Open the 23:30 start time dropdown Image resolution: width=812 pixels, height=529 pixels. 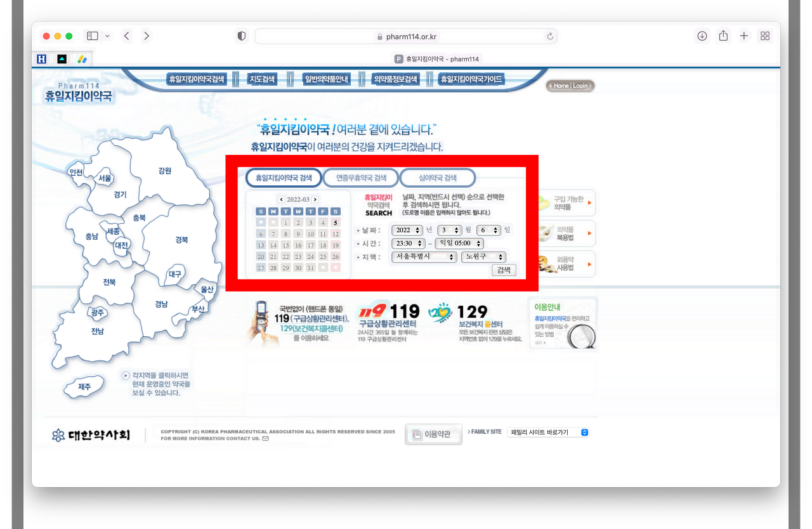click(408, 244)
